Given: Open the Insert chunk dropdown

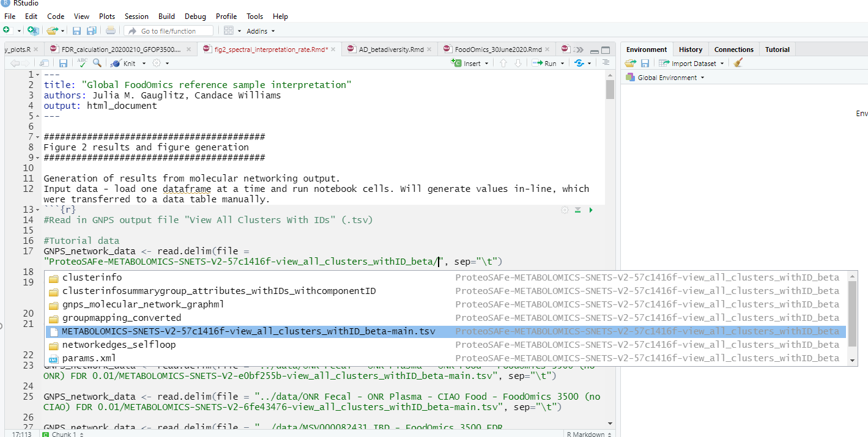Looking at the screenshot, I should [487, 63].
